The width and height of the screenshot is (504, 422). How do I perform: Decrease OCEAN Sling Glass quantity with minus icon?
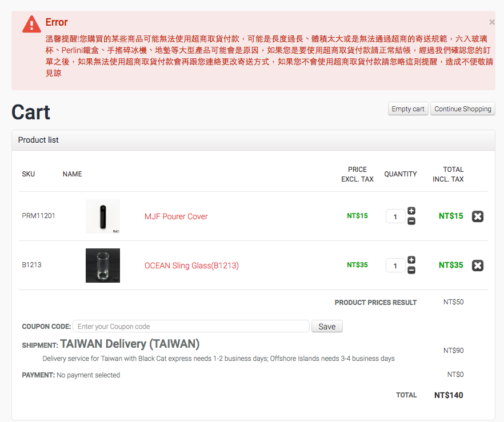pos(411,270)
